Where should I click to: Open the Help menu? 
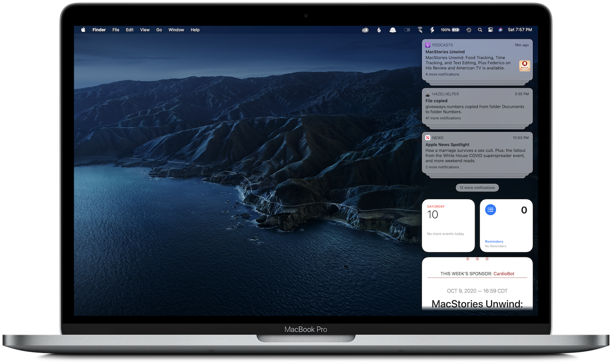coord(195,30)
